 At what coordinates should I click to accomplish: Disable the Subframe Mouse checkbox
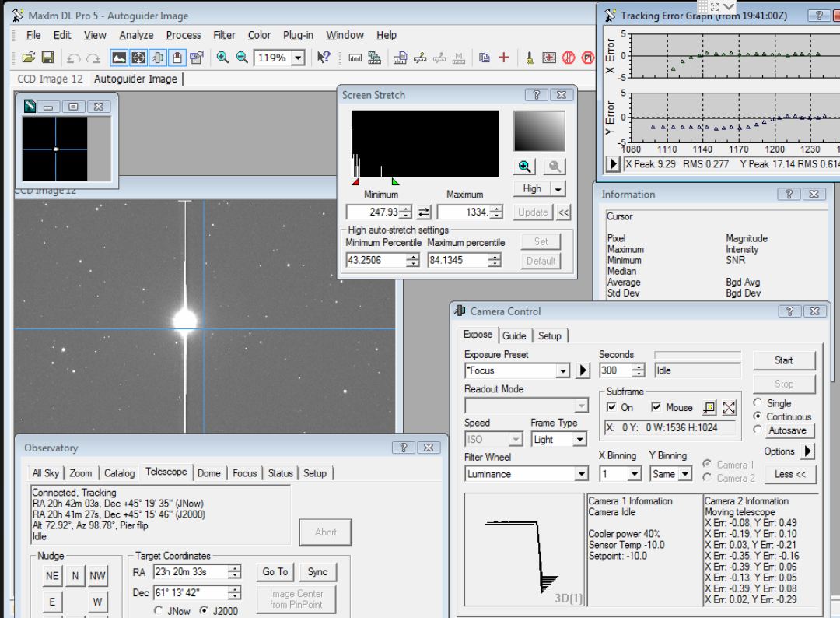(656, 407)
